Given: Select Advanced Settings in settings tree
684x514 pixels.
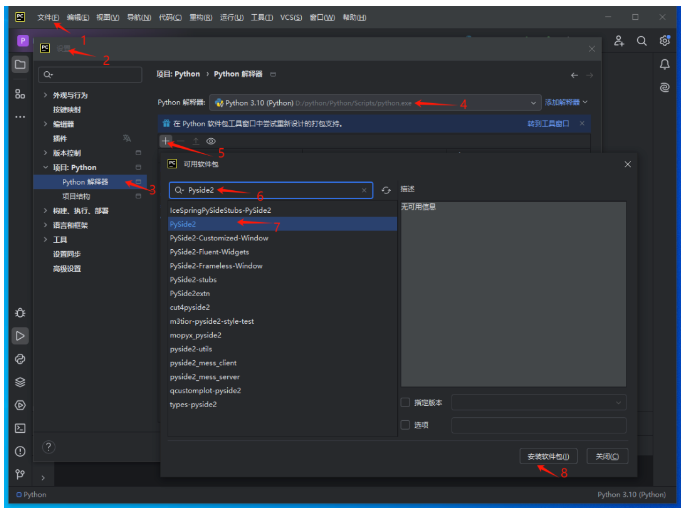Looking at the screenshot, I should pos(67,268).
